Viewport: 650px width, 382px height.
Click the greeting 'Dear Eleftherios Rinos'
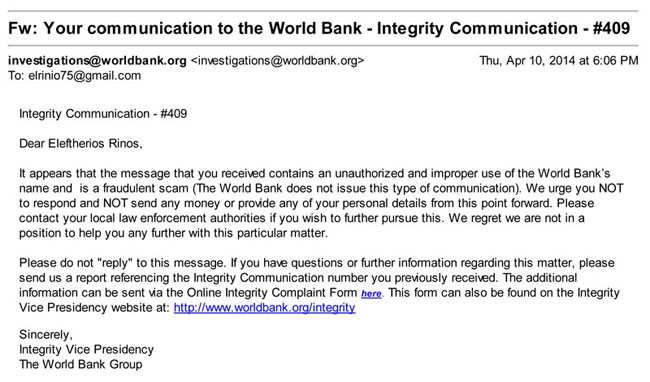click(80, 144)
